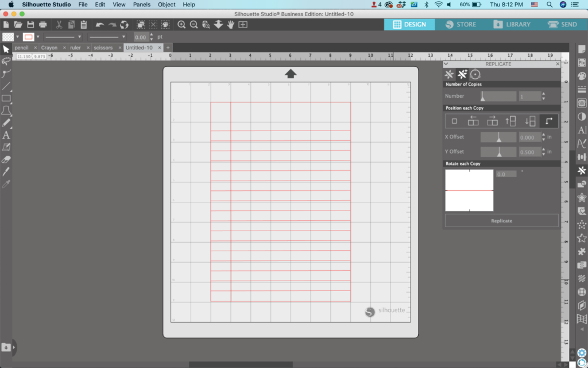Open the Replicate panel from sidebar

click(582, 170)
